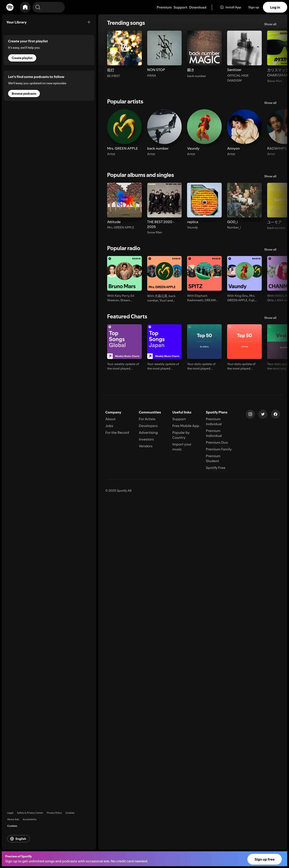Screen dimensions: 289x868
Task: Click the Spotify logo icon
Action: click(10, 7)
